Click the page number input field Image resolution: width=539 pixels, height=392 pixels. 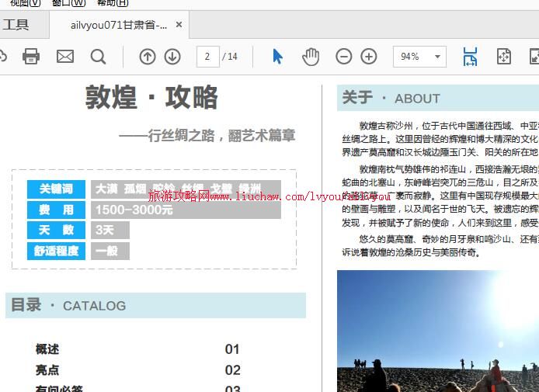(207, 56)
